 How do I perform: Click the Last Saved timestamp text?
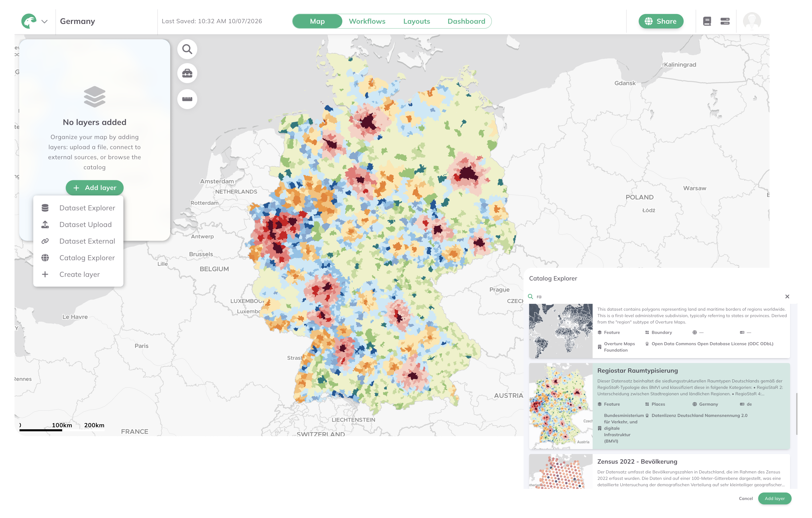click(x=212, y=21)
